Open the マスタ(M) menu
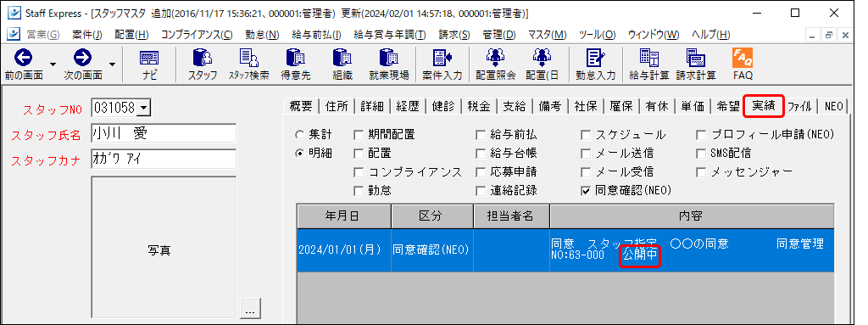868x325 pixels. (547, 35)
